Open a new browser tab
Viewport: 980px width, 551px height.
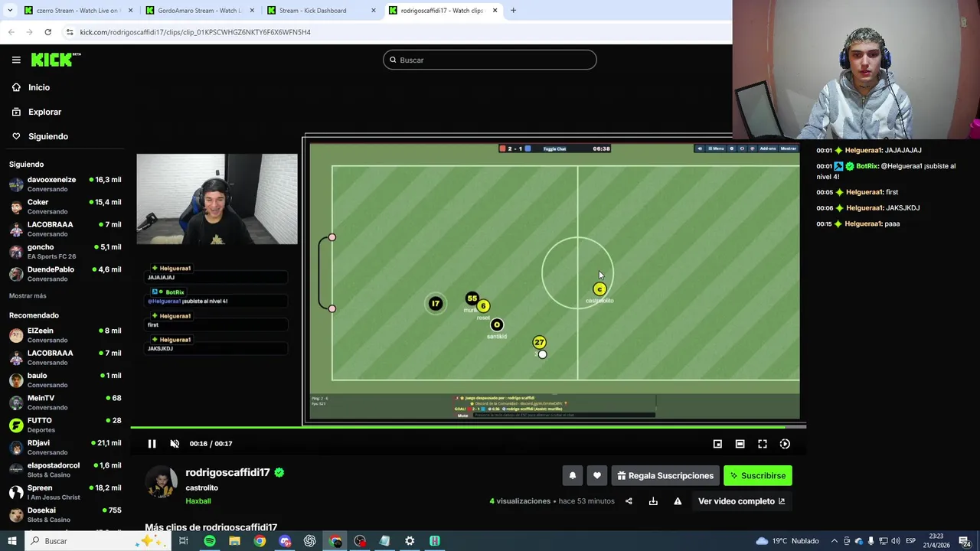click(513, 10)
